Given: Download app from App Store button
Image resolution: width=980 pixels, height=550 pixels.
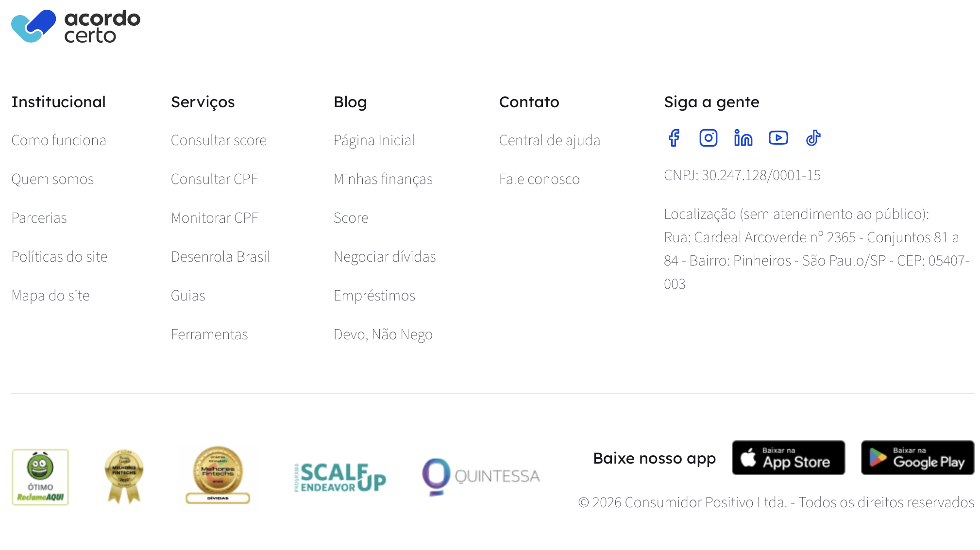Looking at the screenshot, I should tap(788, 458).
